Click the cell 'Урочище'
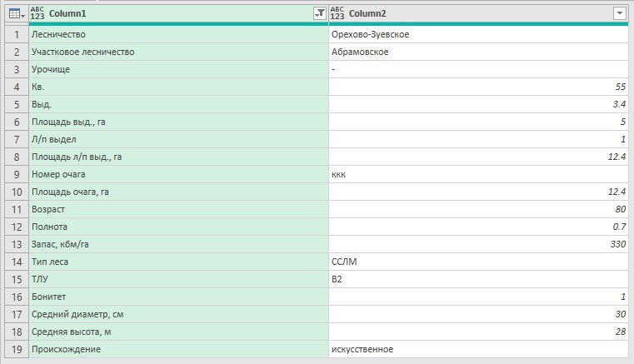 [x=179, y=69]
